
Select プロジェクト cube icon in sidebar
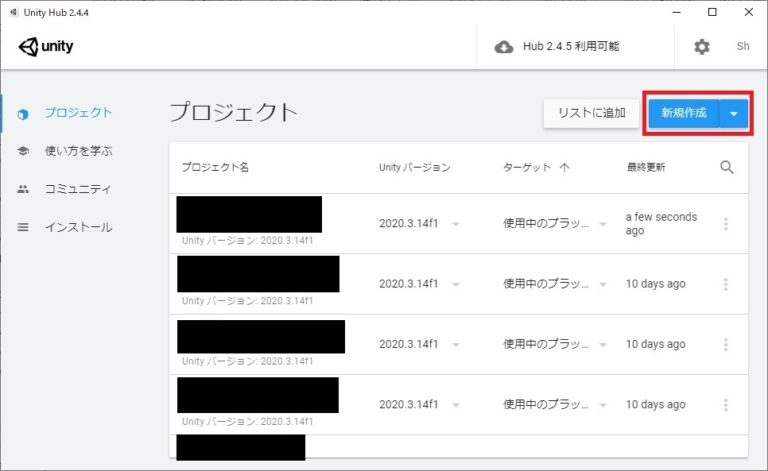tap(23, 114)
